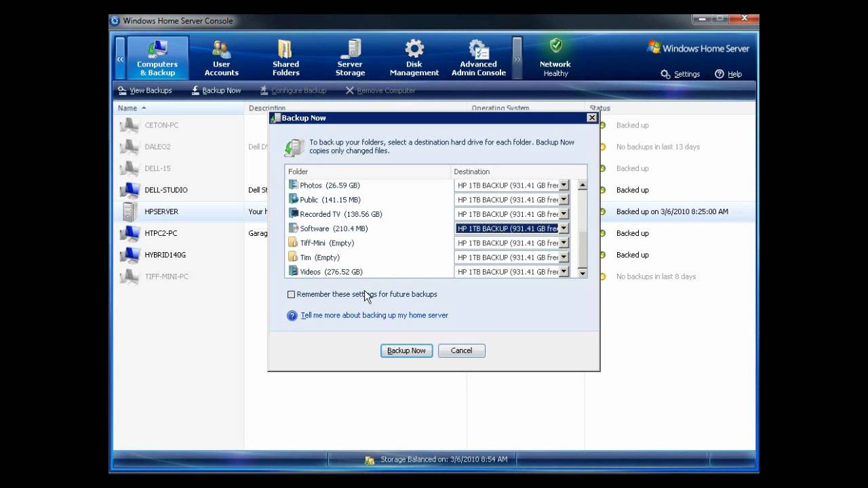
Task: Click the folder list scroll up arrow
Action: coord(582,185)
